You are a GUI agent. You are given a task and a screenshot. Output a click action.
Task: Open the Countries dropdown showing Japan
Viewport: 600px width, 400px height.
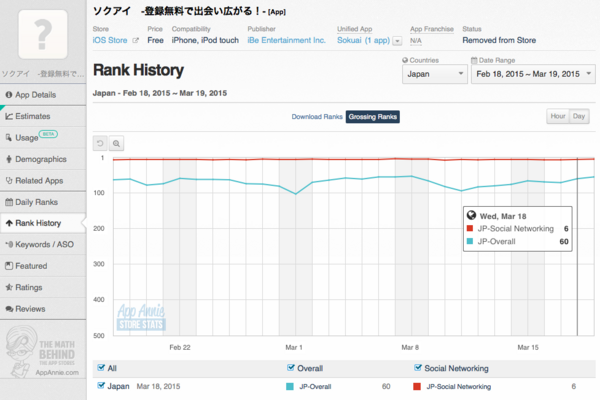pyautogui.click(x=435, y=74)
